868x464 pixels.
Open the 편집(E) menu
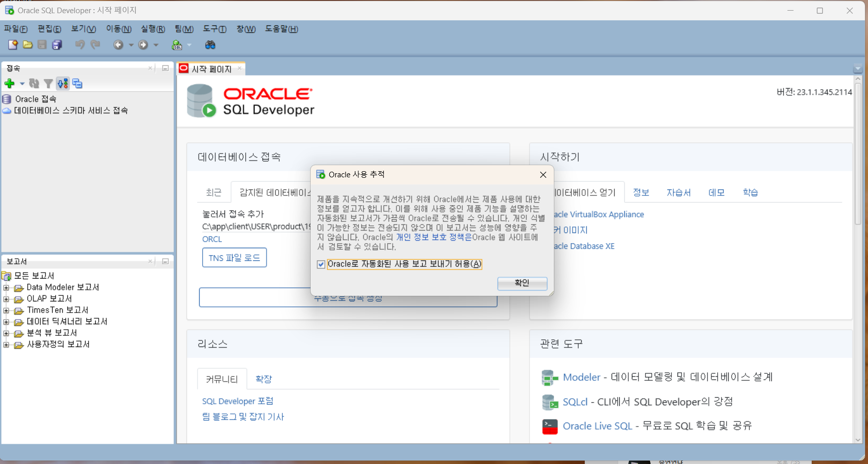pos(49,29)
